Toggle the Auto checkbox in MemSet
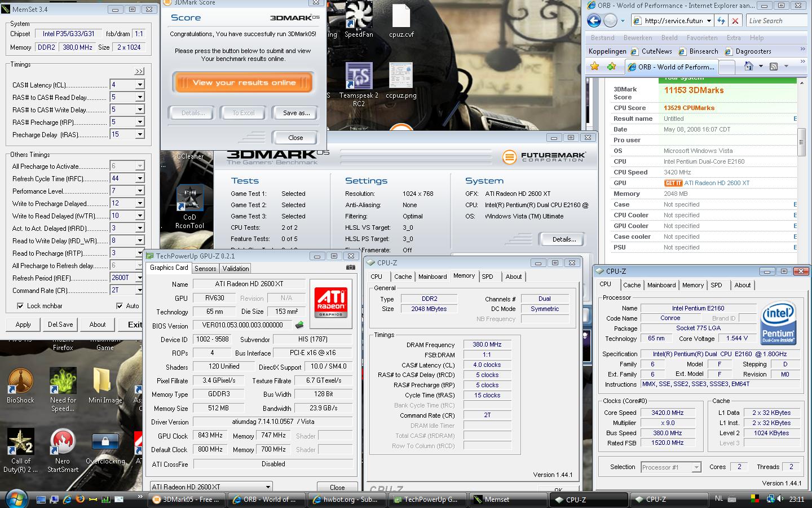812x508 pixels. point(120,306)
